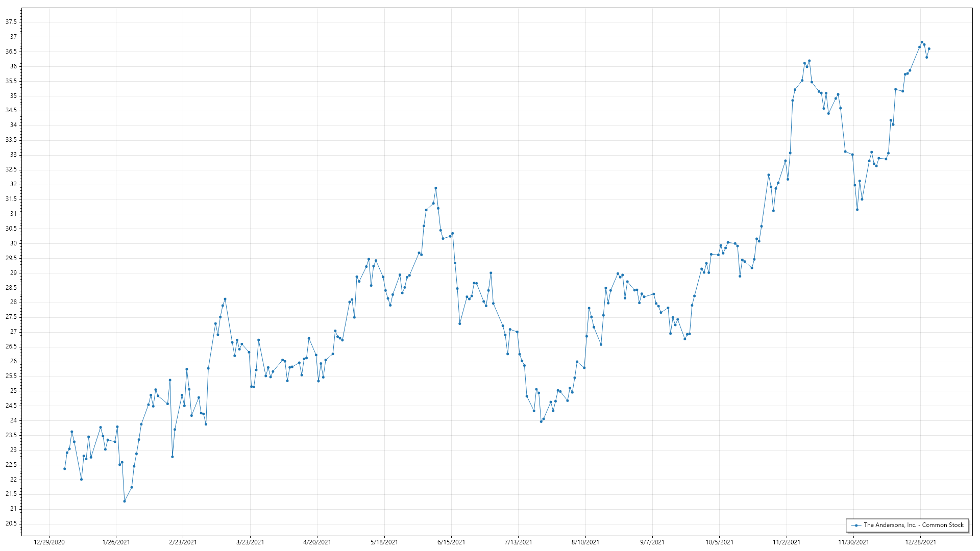
Task: Click the June peak point near 31.9
Action: pyautogui.click(x=435, y=188)
